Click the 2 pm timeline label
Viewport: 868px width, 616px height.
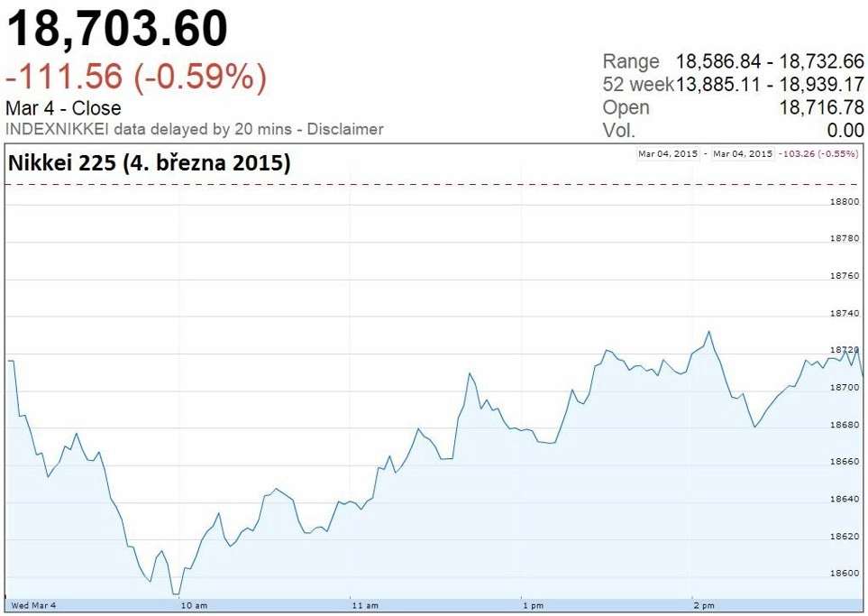[705, 605]
